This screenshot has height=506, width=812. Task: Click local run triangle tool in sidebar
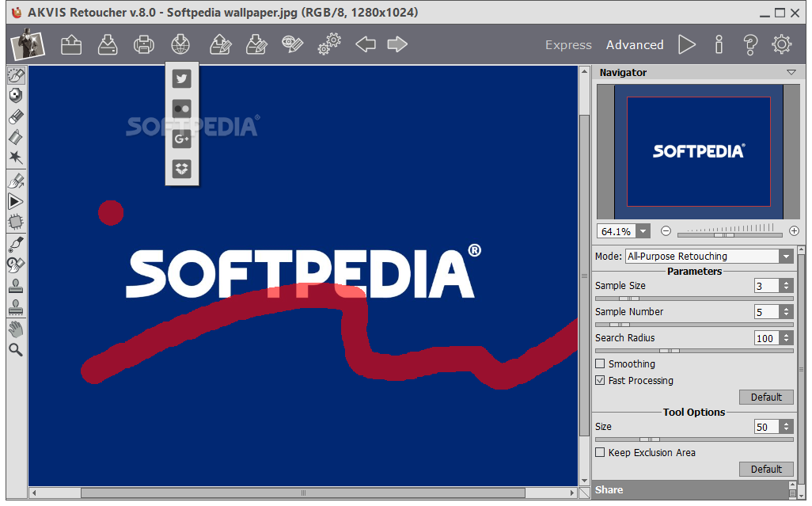pyautogui.click(x=16, y=201)
